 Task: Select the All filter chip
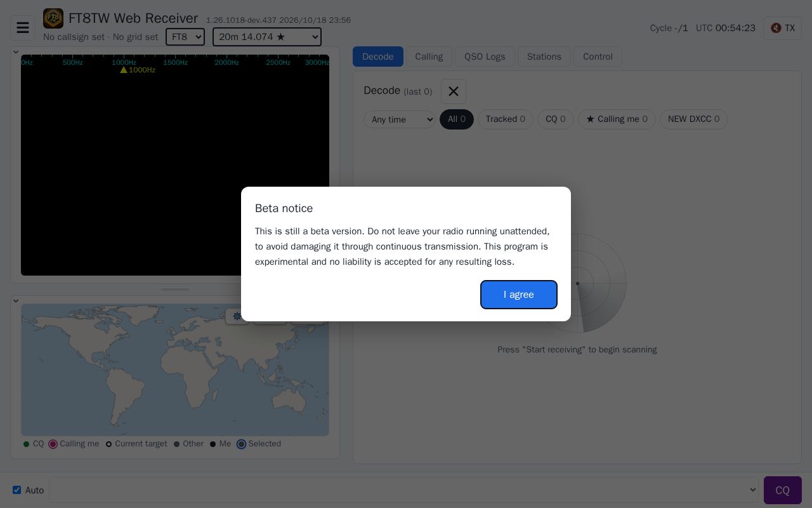coord(457,119)
